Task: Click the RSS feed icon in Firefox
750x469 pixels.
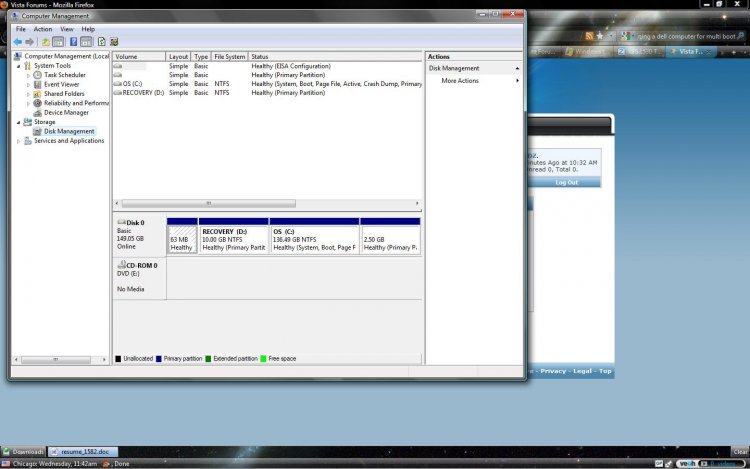Action: coord(589,36)
